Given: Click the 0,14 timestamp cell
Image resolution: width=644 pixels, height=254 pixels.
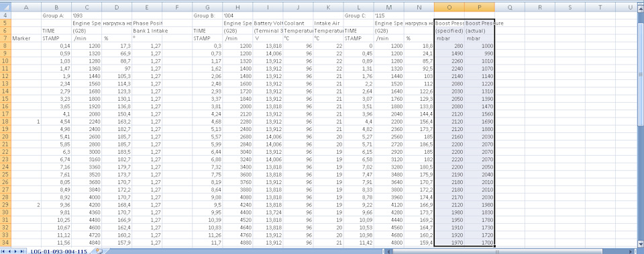Looking at the screenshot, I should point(56,46).
